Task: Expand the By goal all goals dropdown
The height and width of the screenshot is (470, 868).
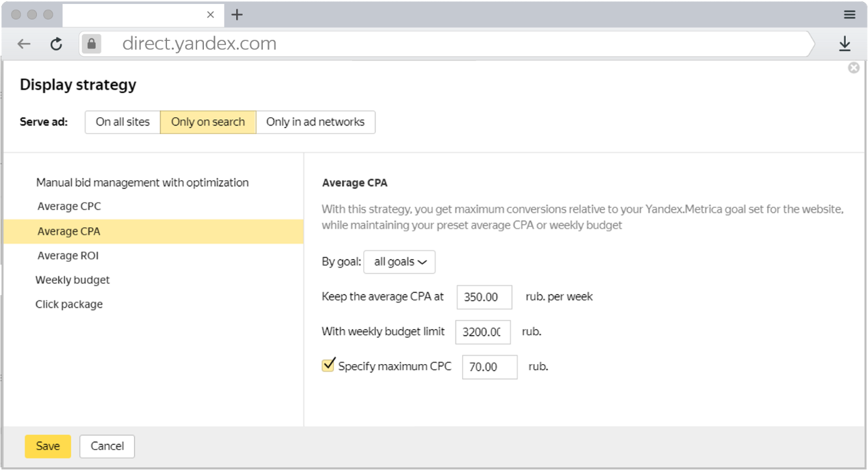Action: click(399, 262)
